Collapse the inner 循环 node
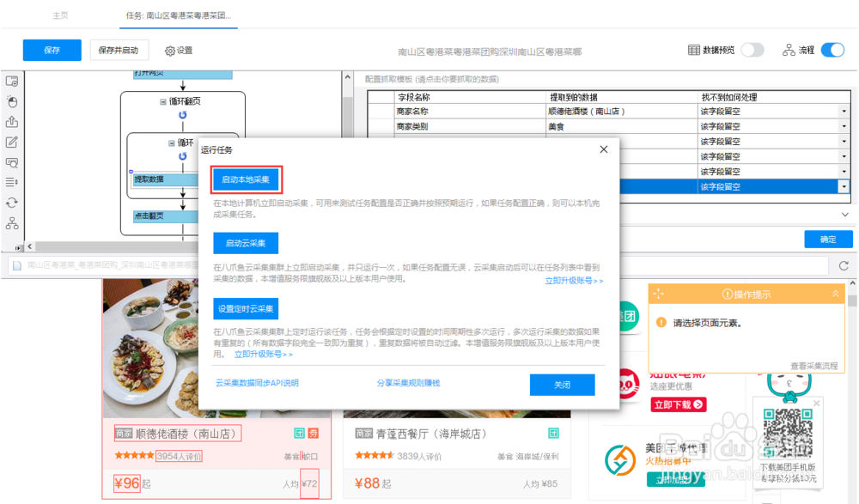Screen dimensions: 859x504 172,143
